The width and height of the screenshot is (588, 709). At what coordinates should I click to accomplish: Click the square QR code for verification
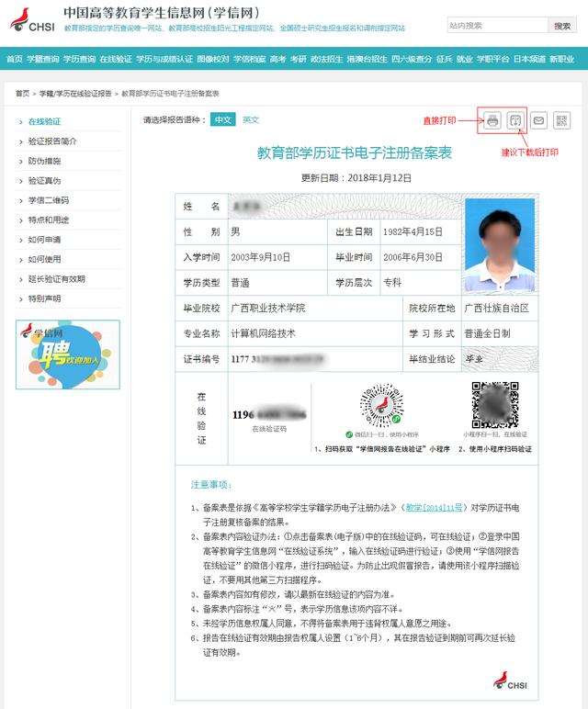pos(495,405)
